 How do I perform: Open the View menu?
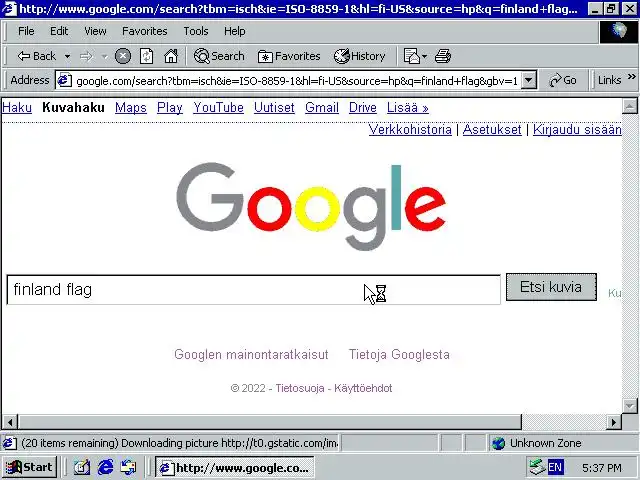pyautogui.click(x=95, y=31)
